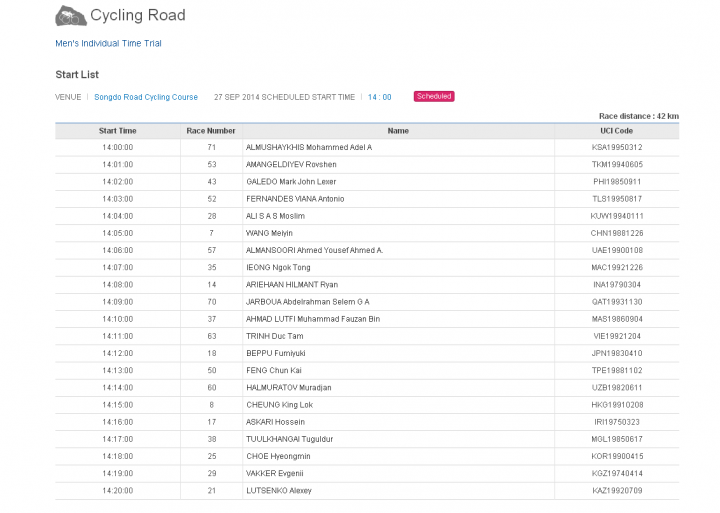Click UCI code KAZ19920709
Image resolution: width=720 pixels, height=513 pixels.
(617, 490)
